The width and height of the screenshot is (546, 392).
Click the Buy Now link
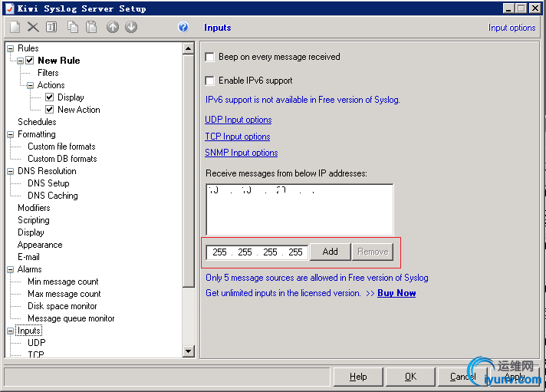click(x=396, y=293)
